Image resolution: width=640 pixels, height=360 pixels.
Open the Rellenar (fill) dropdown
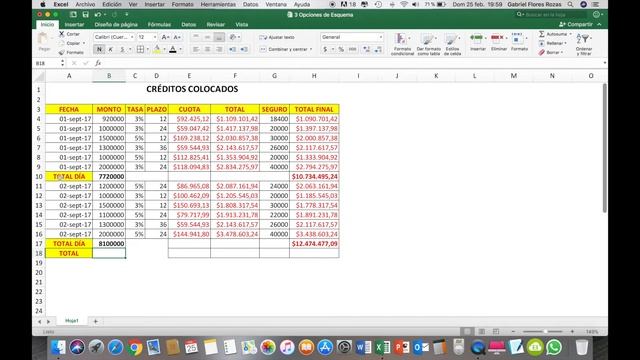[x=552, y=43]
